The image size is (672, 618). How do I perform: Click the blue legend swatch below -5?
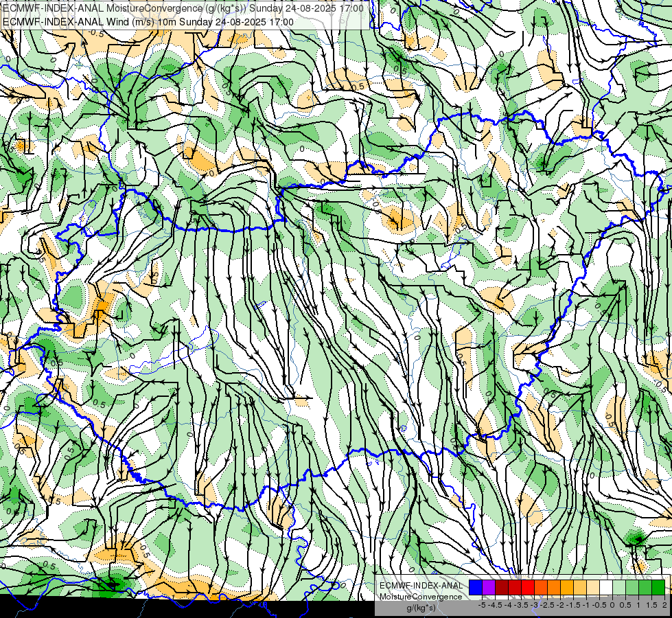[x=476, y=588]
